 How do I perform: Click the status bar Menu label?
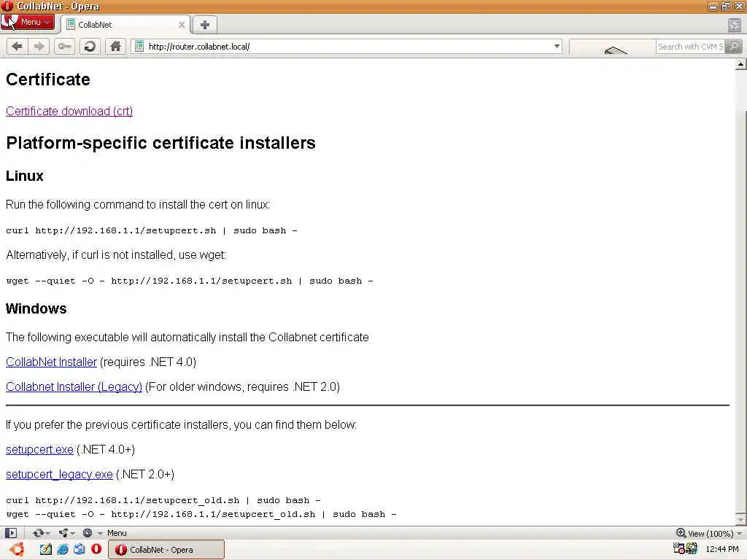[117, 533]
